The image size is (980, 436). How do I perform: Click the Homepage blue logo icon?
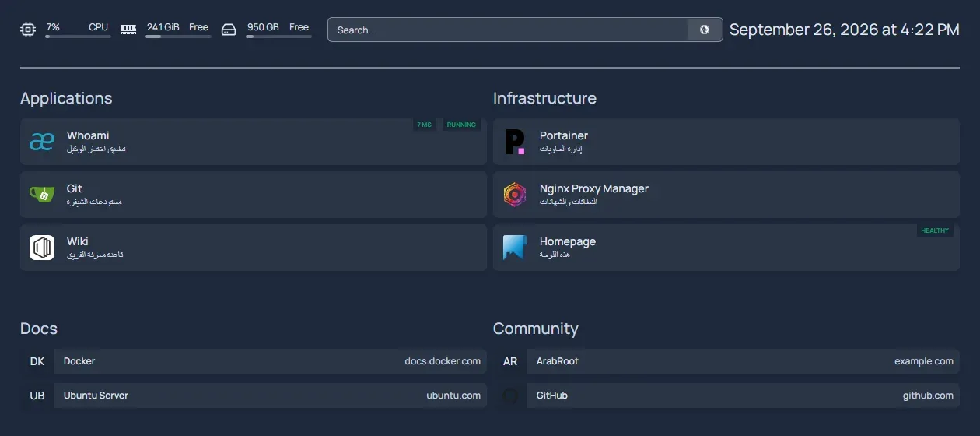[x=515, y=248]
